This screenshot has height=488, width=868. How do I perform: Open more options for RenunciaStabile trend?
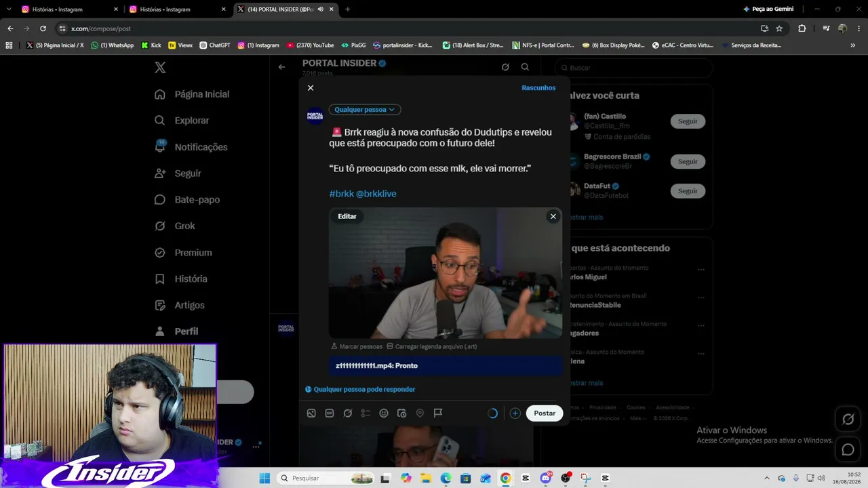click(701, 298)
